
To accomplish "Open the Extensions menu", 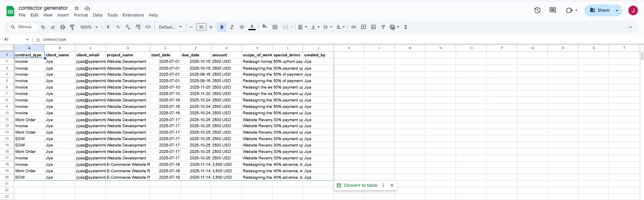I will (x=133, y=15).
